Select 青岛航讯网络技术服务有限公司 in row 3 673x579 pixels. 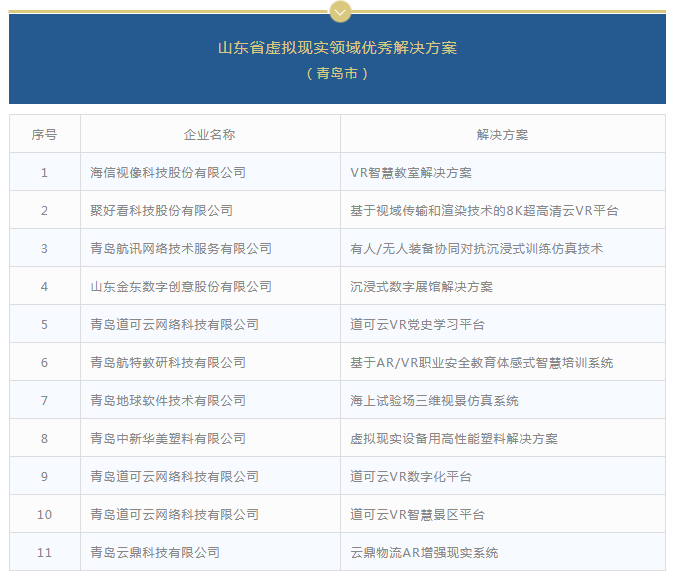pos(181,248)
